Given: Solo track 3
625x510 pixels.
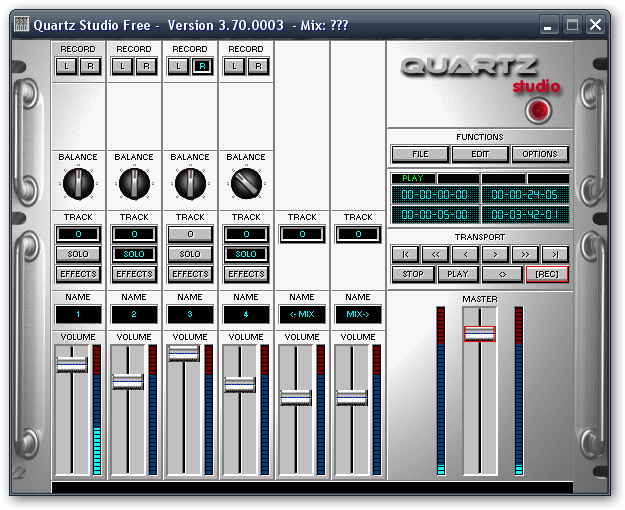Looking at the screenshot, I should click(x=190, y=254).
